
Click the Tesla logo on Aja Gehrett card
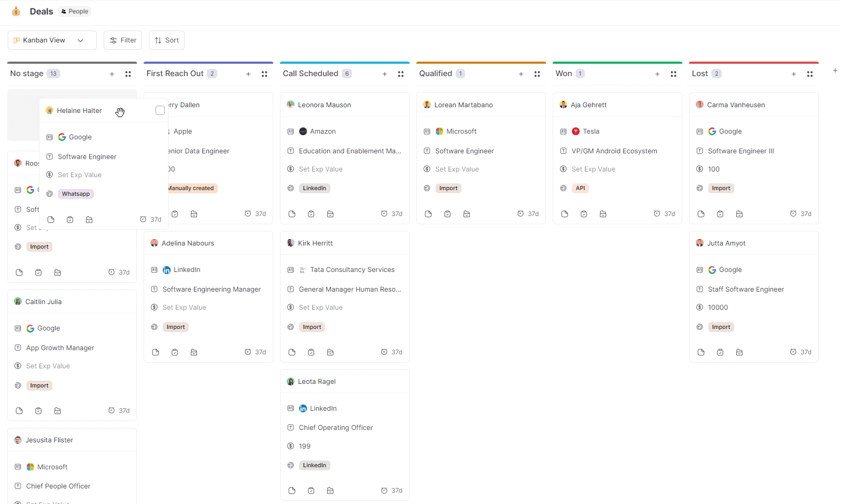pos(576,131)
